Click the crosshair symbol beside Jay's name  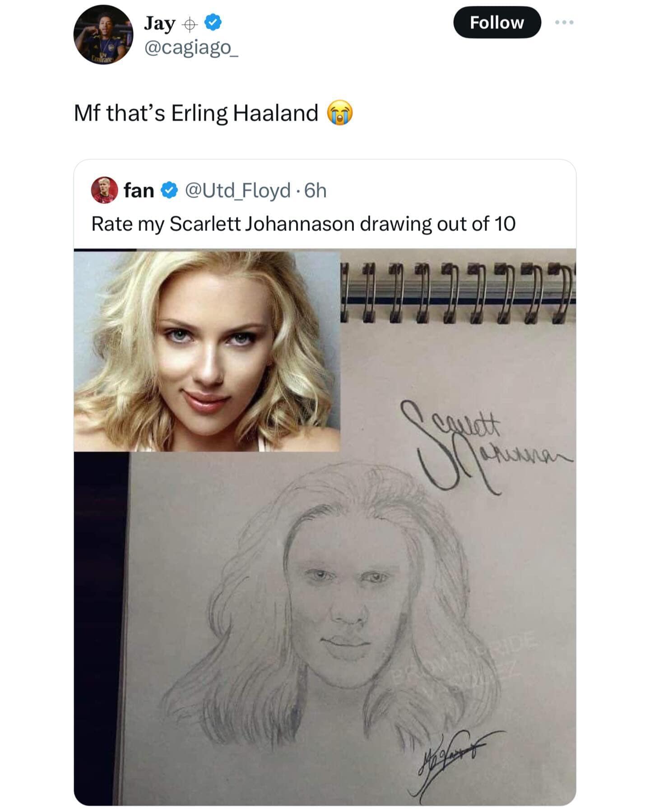pos(190,25)
